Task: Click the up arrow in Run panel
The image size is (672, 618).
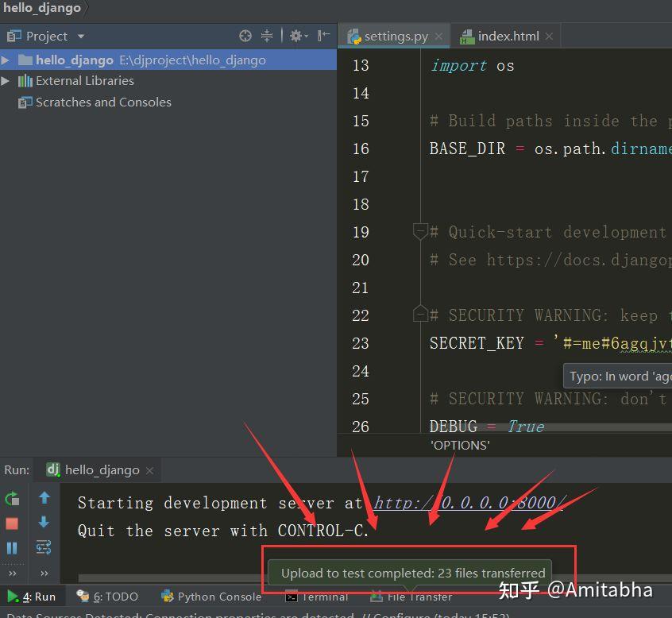Action: coord(44,498)
